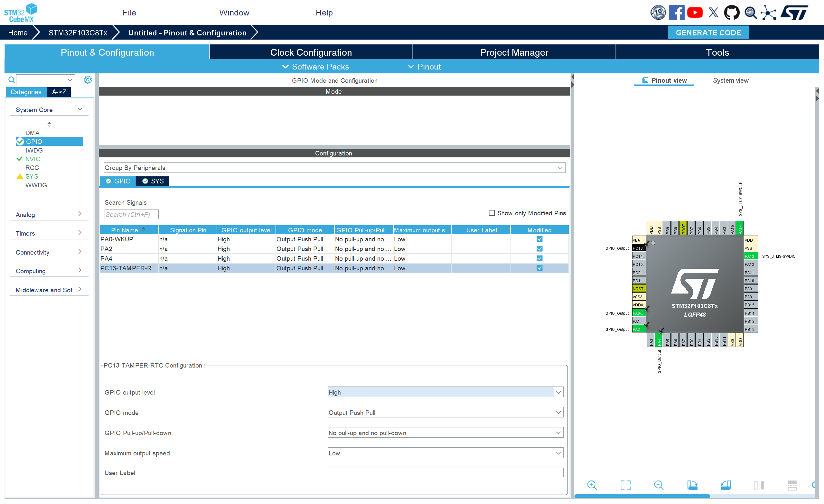Click the search magnifier in categories panel

pyautogui.click(x=11, y=79)
